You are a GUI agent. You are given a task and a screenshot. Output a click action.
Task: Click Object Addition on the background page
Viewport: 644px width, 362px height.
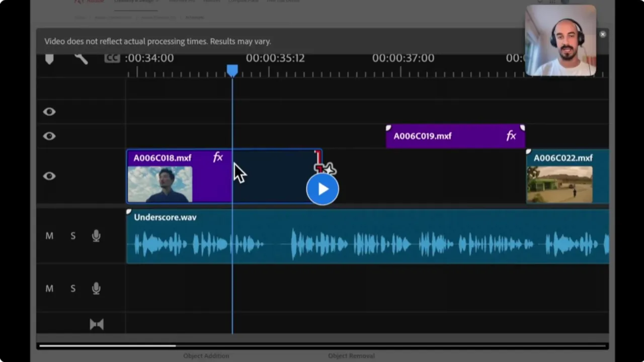point(206,356)
